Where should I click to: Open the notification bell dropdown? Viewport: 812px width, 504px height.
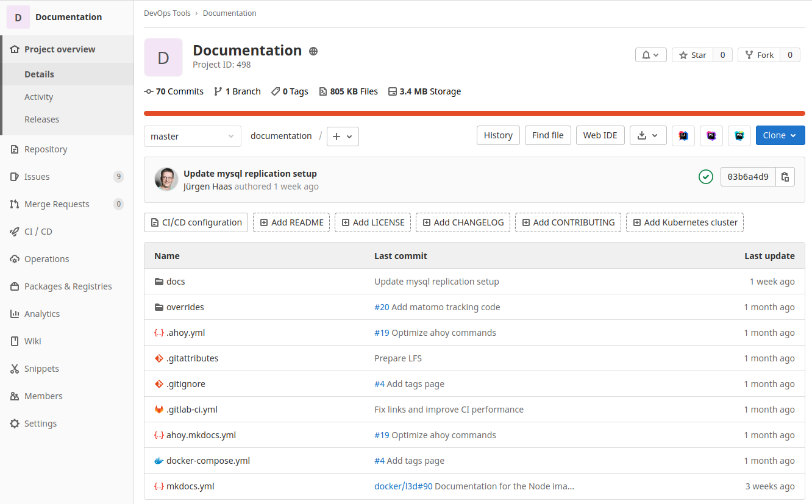650,55
